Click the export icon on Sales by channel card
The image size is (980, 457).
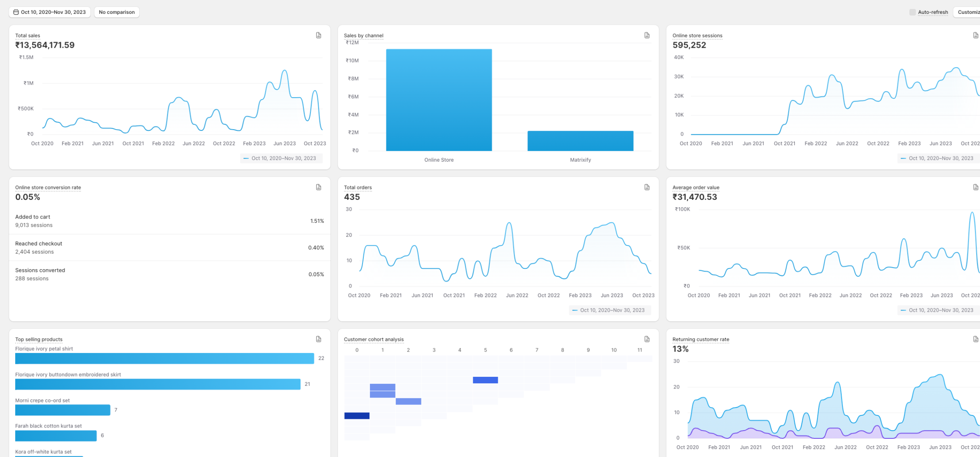coord(647,35)
